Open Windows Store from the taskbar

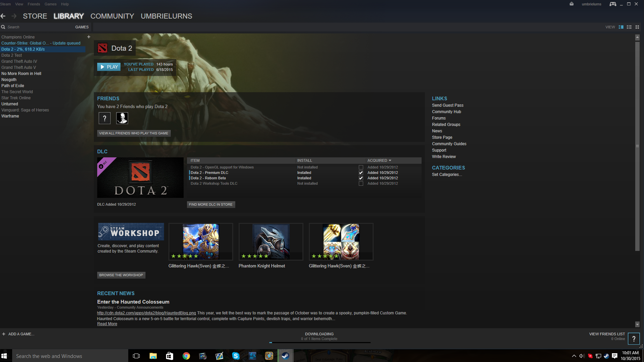169,356
